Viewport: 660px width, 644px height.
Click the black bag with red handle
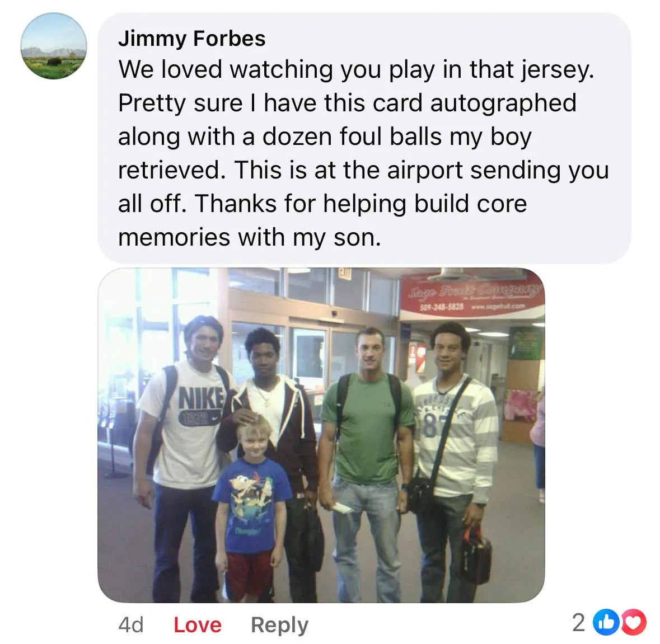click(476, 554)
